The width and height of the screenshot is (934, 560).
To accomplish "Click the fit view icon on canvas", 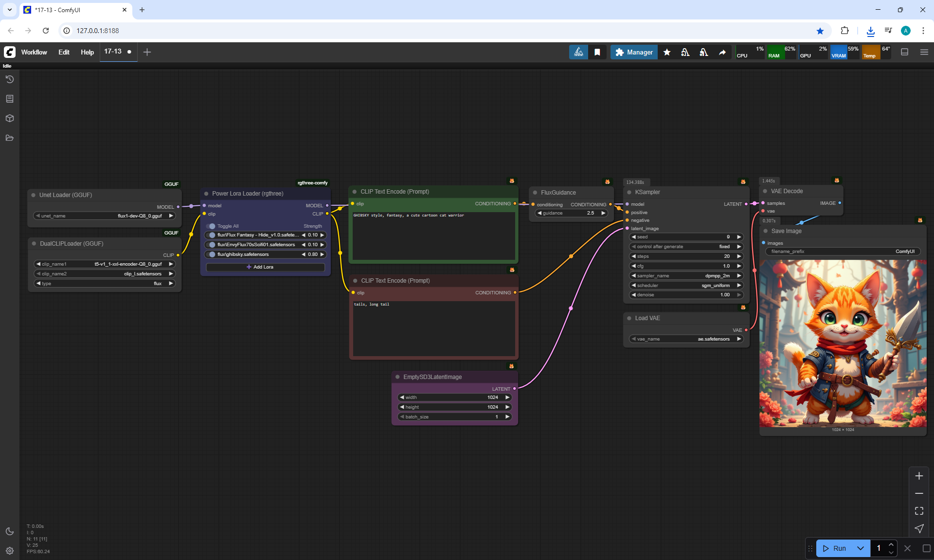I will tap(919, 511).
